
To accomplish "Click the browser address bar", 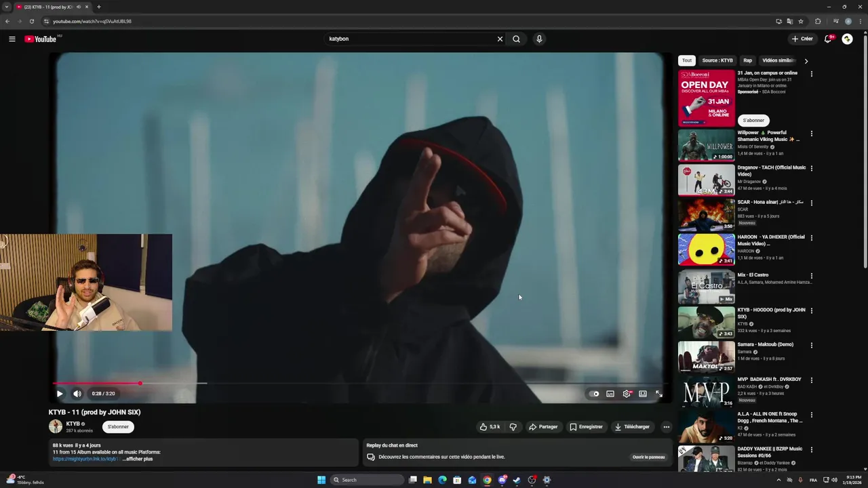I will pos(407,21).
